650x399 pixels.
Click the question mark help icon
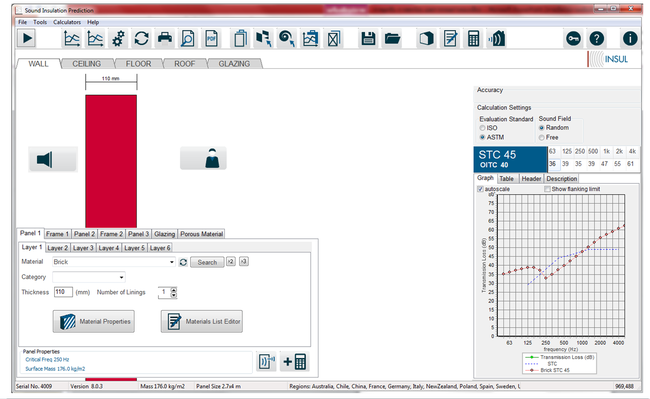pos(597,39)
